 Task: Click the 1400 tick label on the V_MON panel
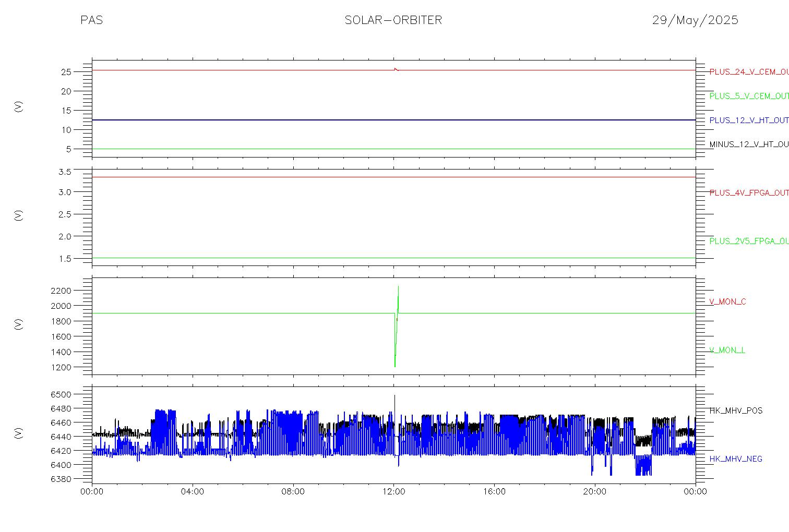[61, 352]
